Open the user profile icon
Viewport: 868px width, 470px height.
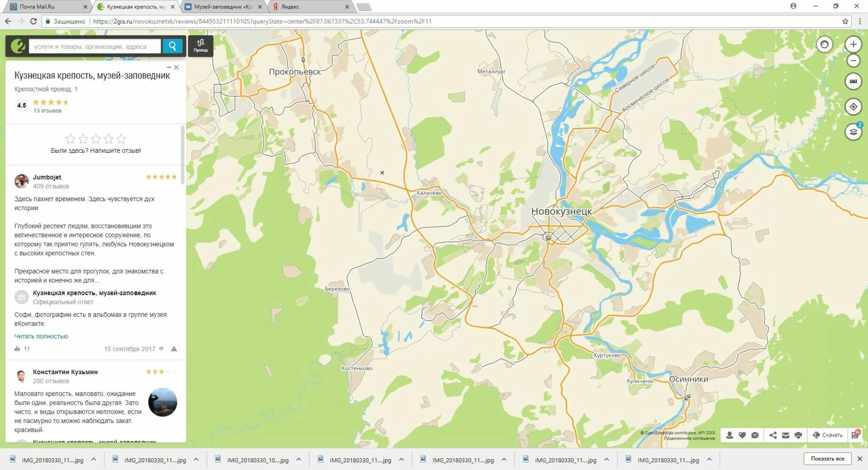[x=729, y=435]
